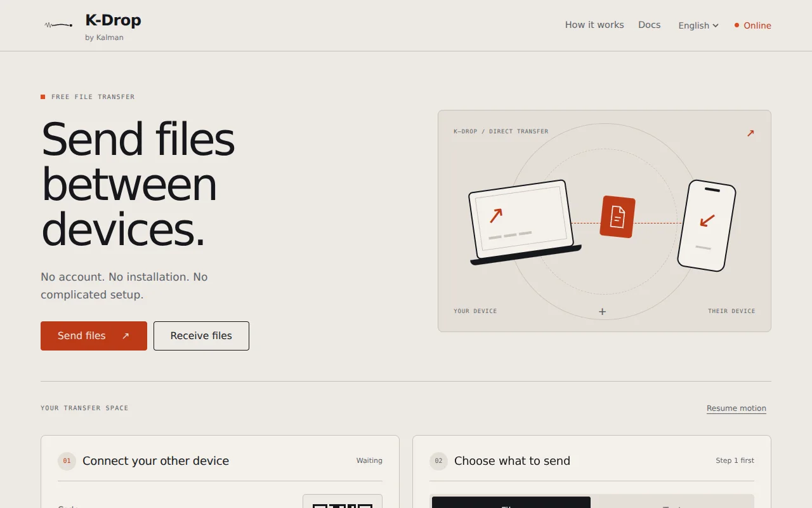Click the K-Drop waveform logo icon
Screen dimensions: 812x508
pos(58,25)
